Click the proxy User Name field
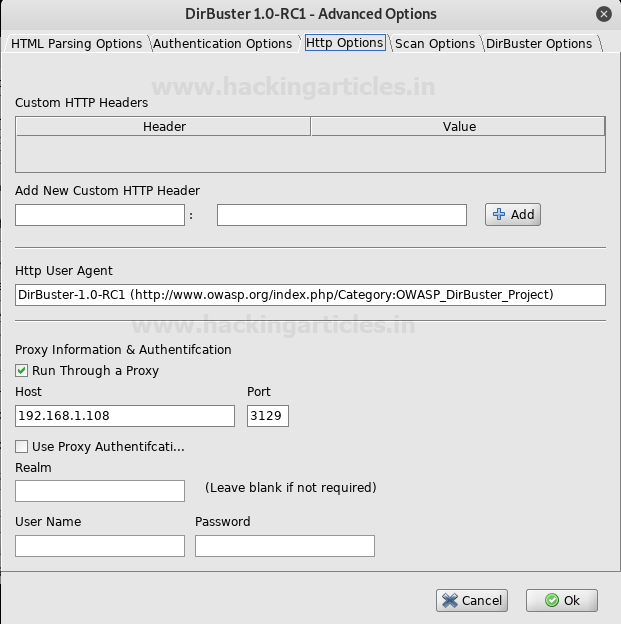621x624 pixels. (100, 546)
